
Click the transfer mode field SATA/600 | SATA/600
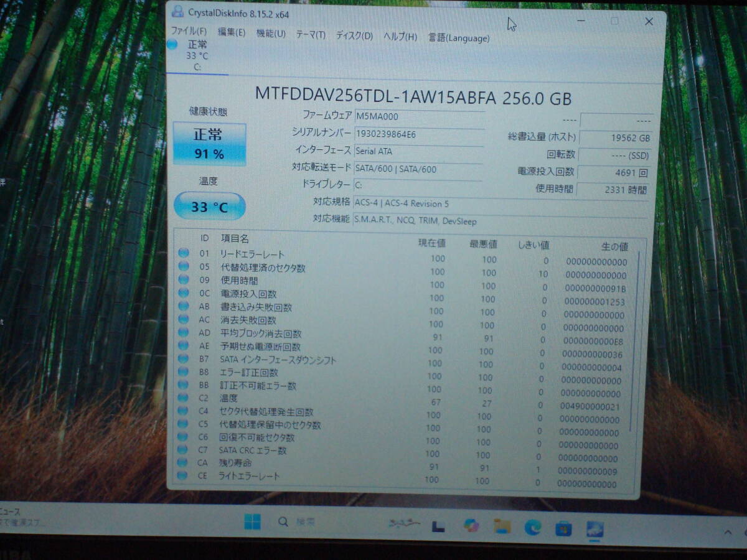[418, 169]
